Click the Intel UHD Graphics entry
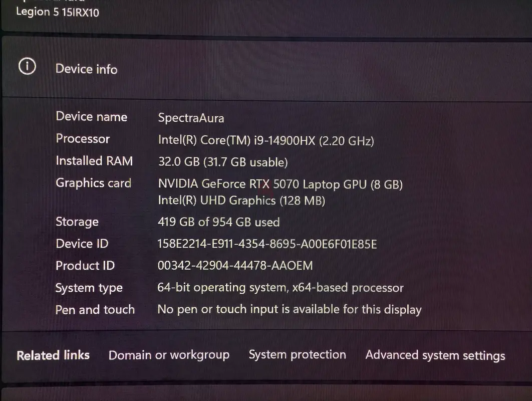 click(241, 200)
